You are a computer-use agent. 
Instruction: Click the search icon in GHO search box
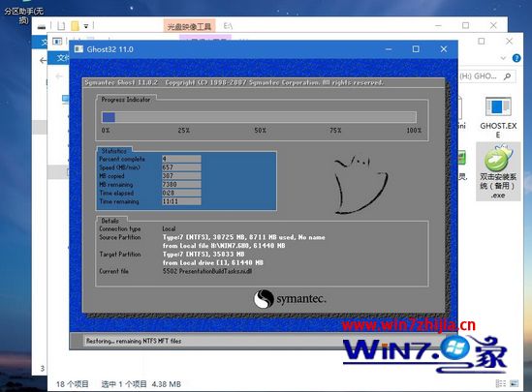click(507, 76)
